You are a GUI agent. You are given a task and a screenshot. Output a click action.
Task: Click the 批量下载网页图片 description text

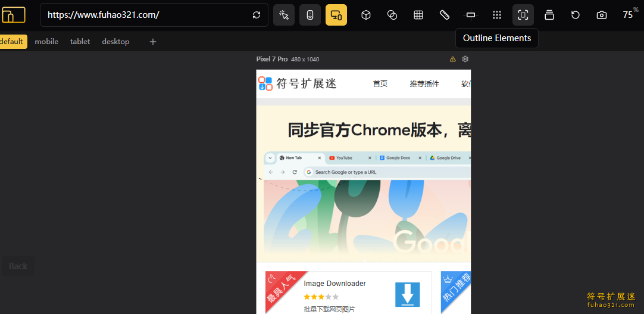(329, 309)
